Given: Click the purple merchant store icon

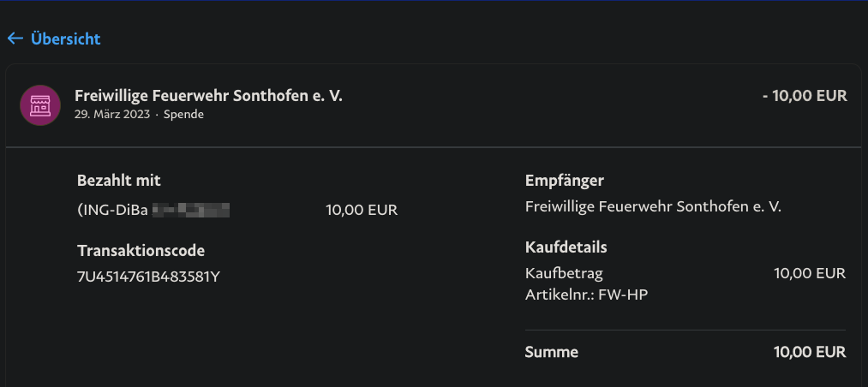Looking at the screenshot, I should [40, 105].
